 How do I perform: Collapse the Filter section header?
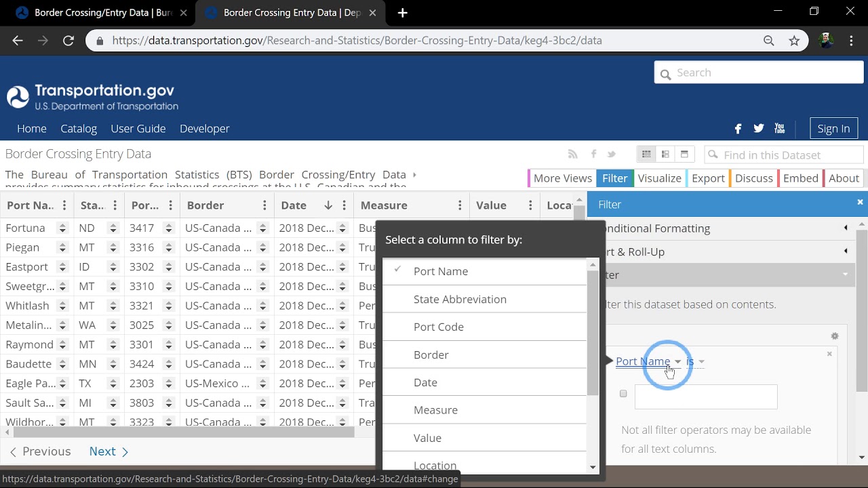722,274
